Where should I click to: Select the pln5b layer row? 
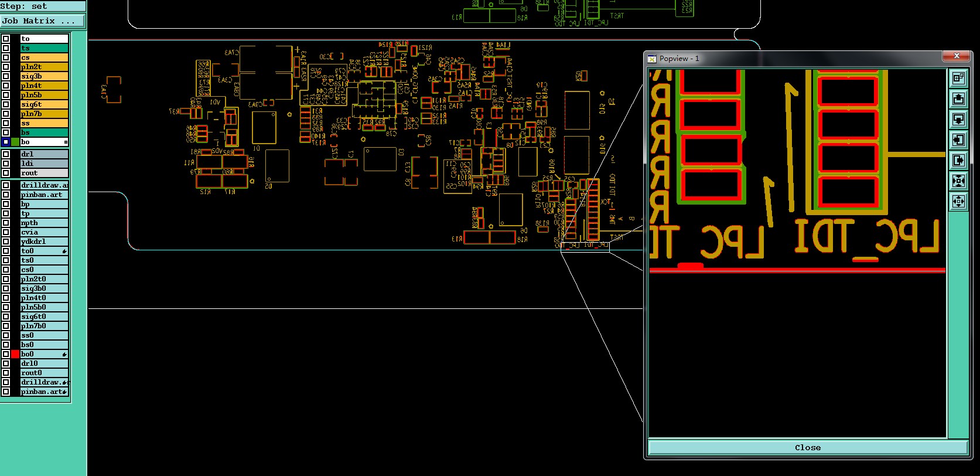coord(45,95)
